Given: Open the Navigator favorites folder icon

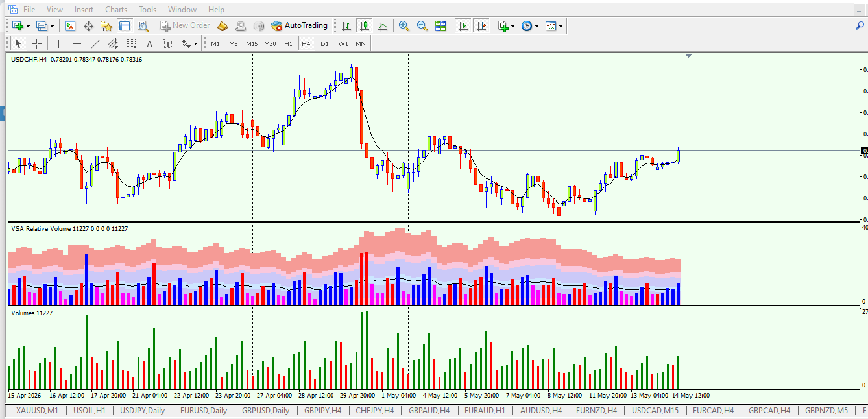Looking at the screenshot, I should tap(106, 26).
